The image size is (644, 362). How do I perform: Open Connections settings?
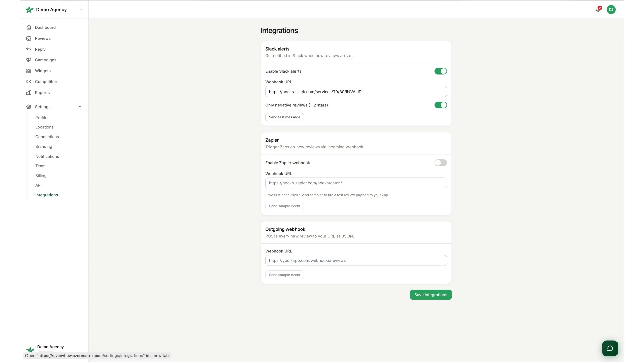(47, 137)
